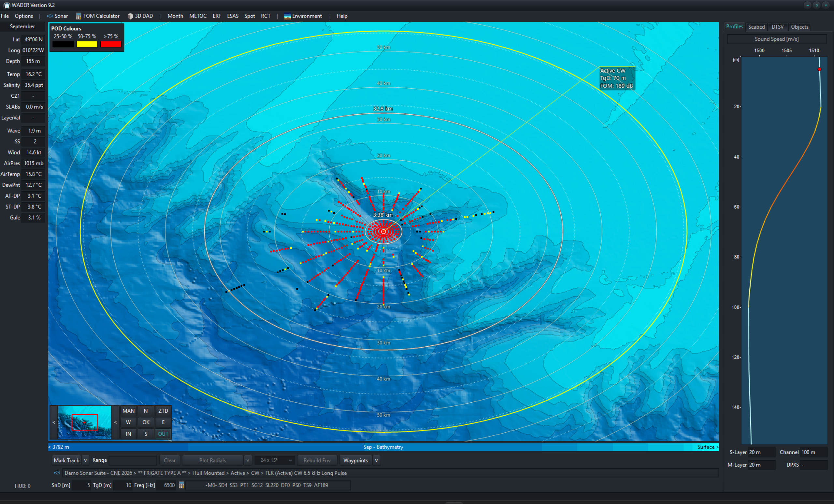Switch to the Seabed tab
The height and width of the screenshot is (504, 834).
(756, 27)
